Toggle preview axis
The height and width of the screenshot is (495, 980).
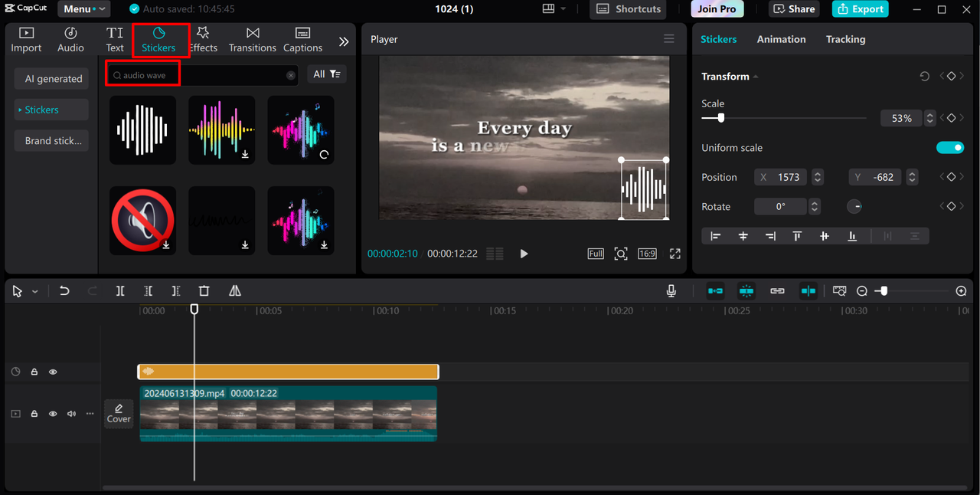click(808, 291)
